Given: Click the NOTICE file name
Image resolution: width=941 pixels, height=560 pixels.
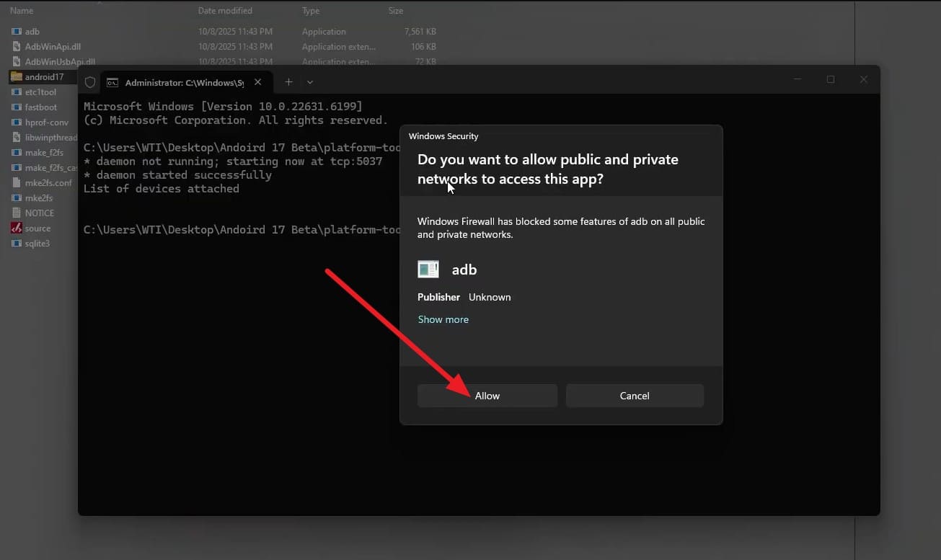Looking at the screenshot, I should [40, 213].
